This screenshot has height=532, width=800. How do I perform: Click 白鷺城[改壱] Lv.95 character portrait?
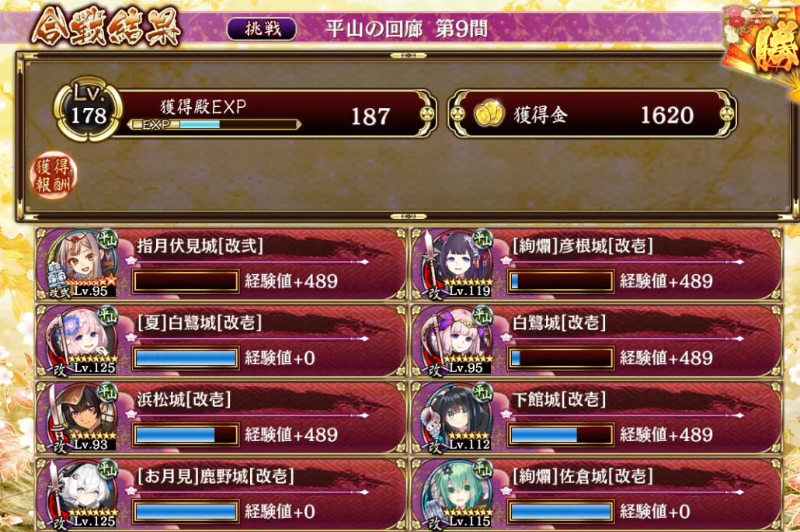457,341
